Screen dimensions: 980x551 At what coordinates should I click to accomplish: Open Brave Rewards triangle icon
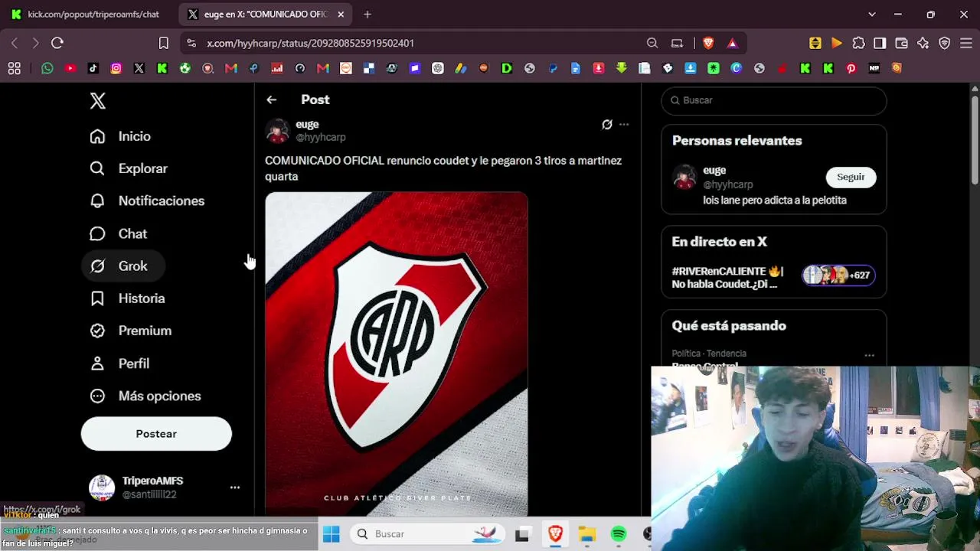[x=733, y=43]
